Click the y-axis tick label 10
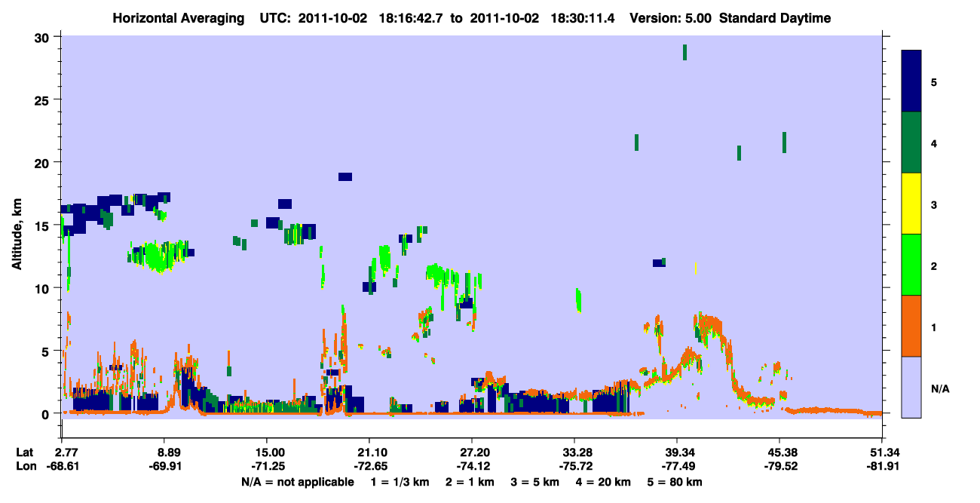The image size is (980, 503). click(x=44, y=288)
